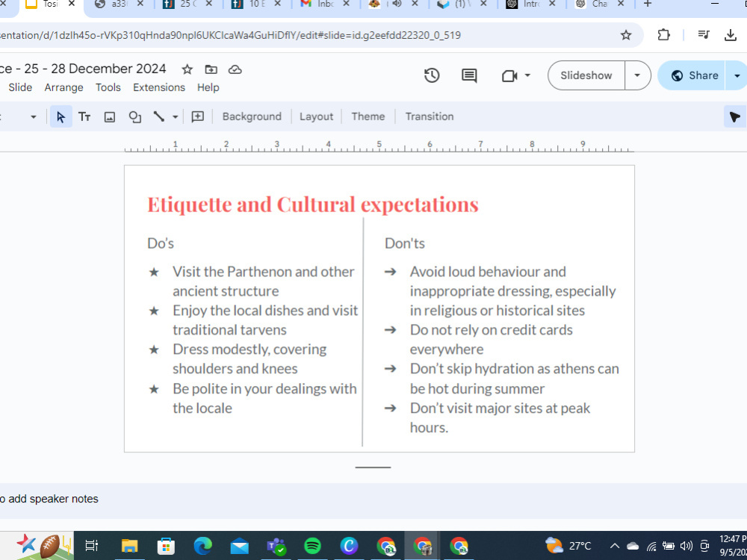Expand the zoom level dropdown arrow
Viewport: 747px width, 560px height.
tap(33, 116)
